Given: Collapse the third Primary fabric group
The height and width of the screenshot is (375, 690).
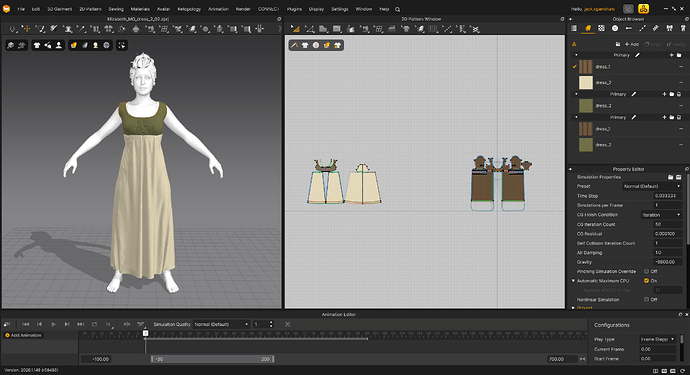Looking at the screenshot, I should point(576,118).
